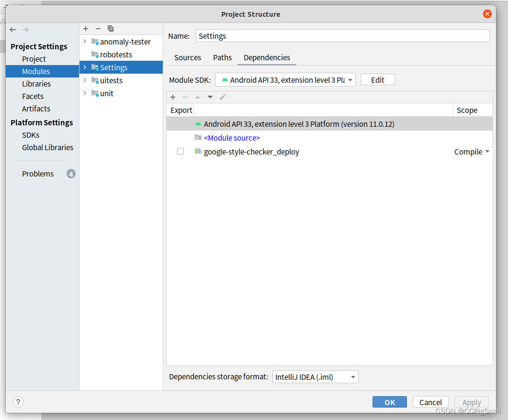Click the robotests module folder icon
This screenshot has height=420, width=508.
(95, 55)
